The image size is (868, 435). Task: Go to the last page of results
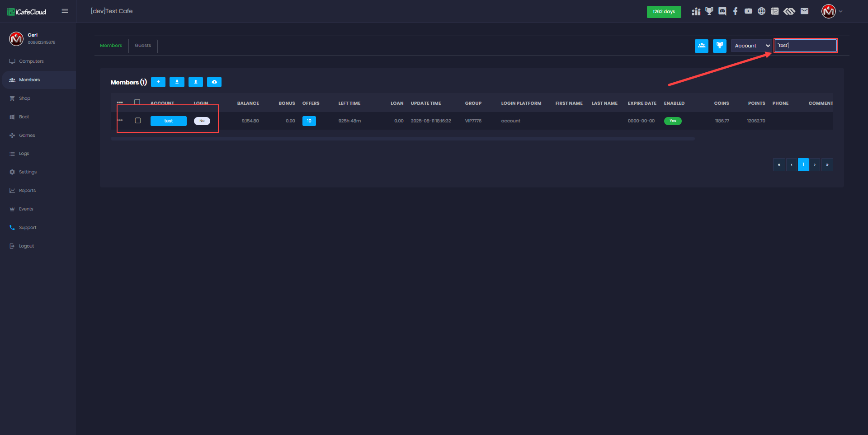827,164
